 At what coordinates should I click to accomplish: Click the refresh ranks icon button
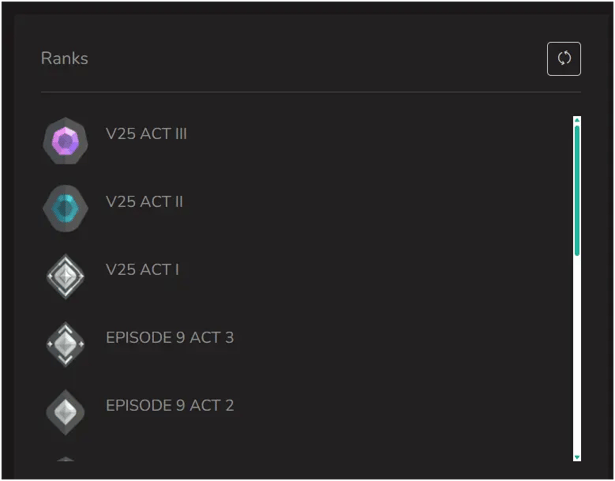point(564,58)
